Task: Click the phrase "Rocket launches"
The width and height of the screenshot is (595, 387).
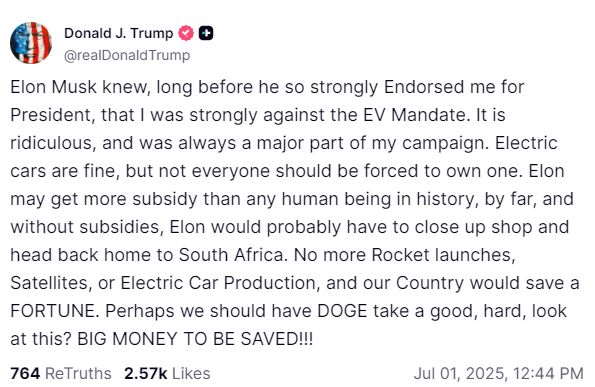Action: [443, 255]
